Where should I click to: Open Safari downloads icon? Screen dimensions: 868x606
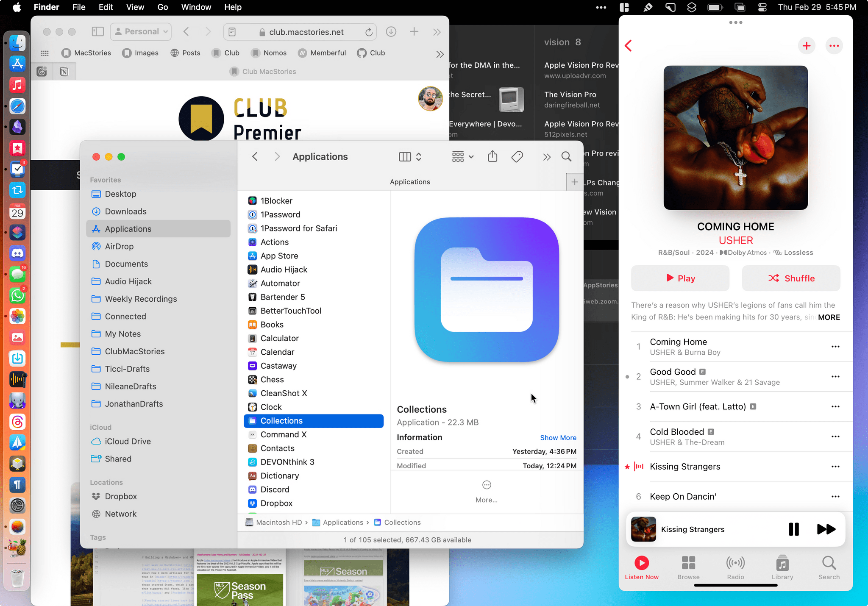[x=391, y=32]
